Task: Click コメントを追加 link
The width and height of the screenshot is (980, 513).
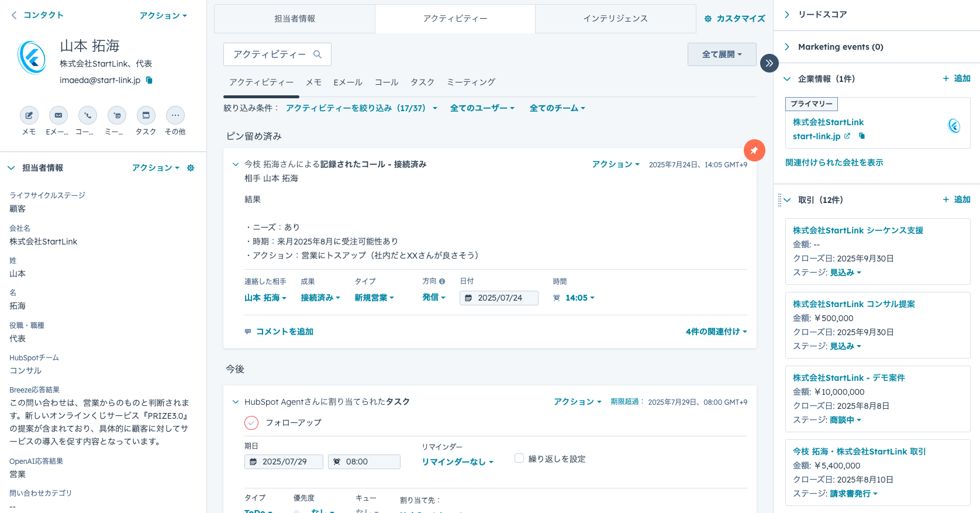Action: (284, 332)
